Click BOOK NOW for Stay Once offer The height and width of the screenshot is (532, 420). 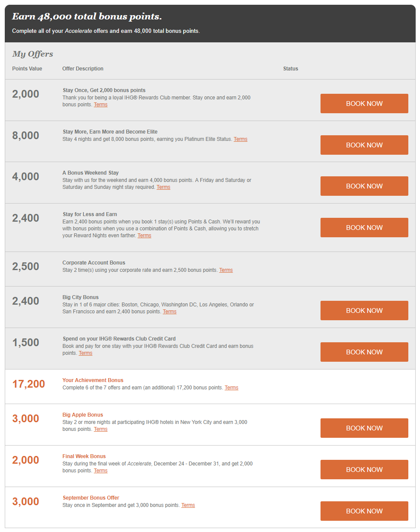(364, 104)
